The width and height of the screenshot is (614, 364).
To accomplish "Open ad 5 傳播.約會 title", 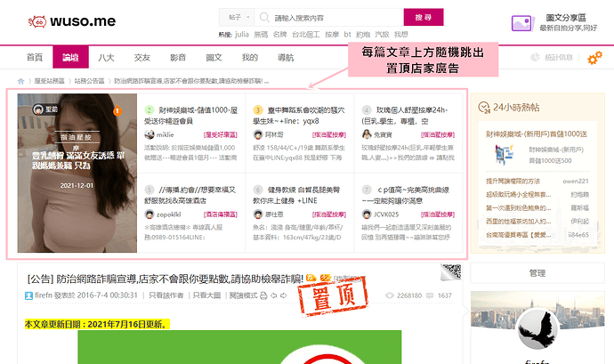I will [190, 195].
